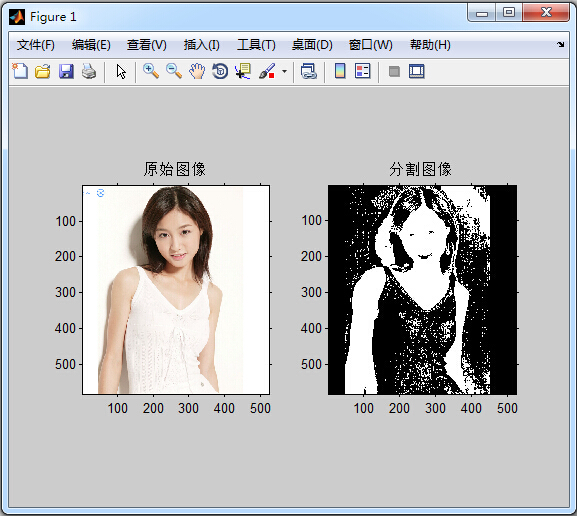Select the Brush data tool
577x516 pixels.
pos(267,71)
